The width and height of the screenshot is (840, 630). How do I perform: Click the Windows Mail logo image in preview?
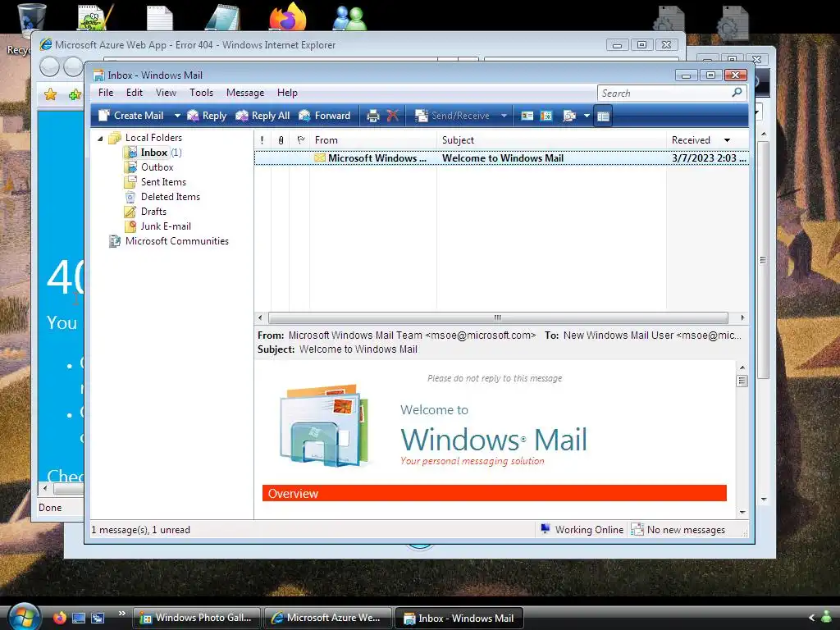(325, 425)
